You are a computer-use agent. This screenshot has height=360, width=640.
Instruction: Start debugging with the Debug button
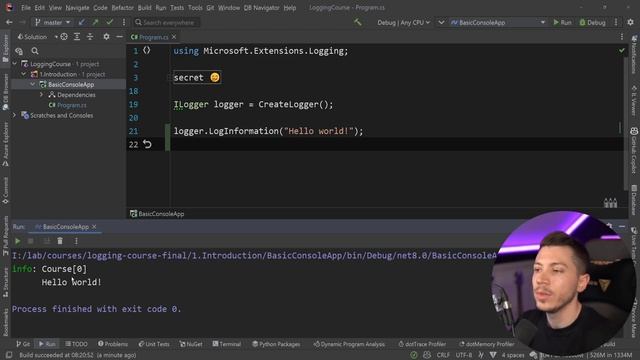(x=592, y=22)
